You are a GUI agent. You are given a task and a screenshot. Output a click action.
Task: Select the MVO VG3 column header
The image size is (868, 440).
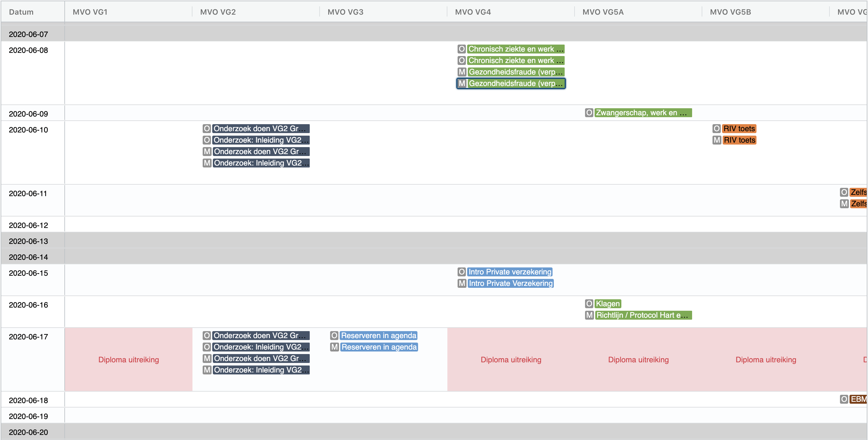click(383, 12)
